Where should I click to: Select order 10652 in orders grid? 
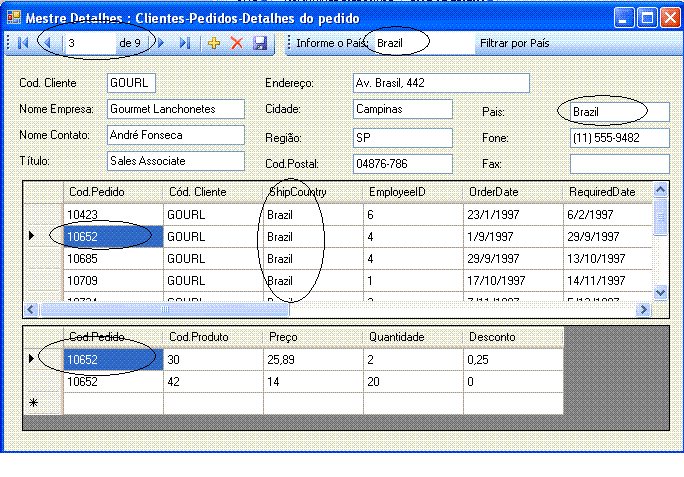pyautogui.click(x=113, y=237)
